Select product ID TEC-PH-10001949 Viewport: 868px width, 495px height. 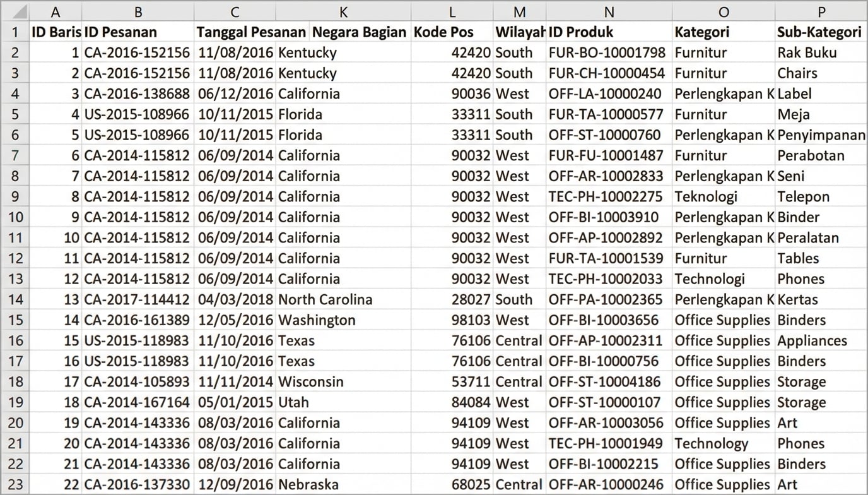[606, 443]
